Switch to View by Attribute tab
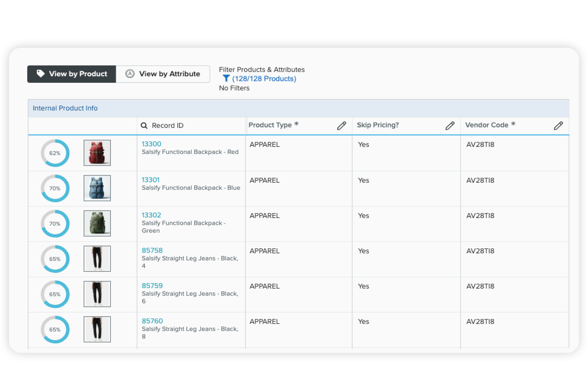 163,74
